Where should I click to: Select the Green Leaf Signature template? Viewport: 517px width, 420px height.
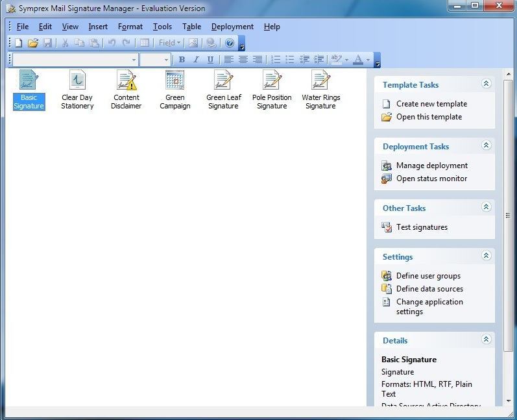pyautogui.click(x=224, y=90)
